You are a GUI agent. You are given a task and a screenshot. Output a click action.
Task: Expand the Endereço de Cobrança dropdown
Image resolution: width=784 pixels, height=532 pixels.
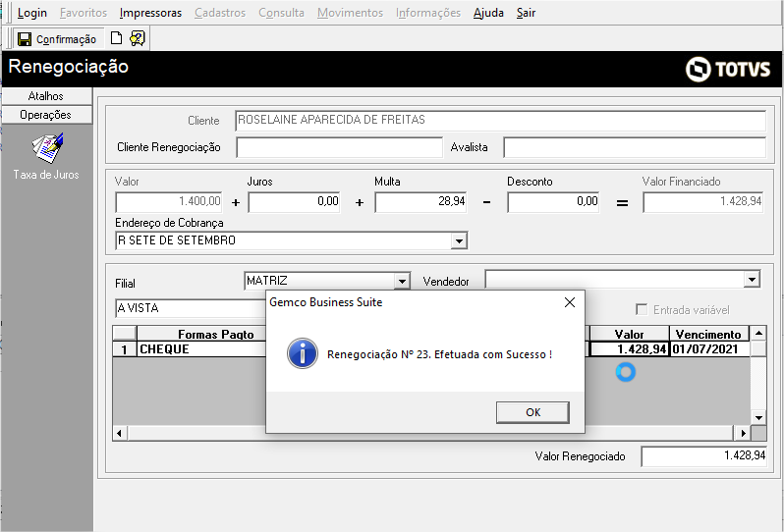click(459, 241)
